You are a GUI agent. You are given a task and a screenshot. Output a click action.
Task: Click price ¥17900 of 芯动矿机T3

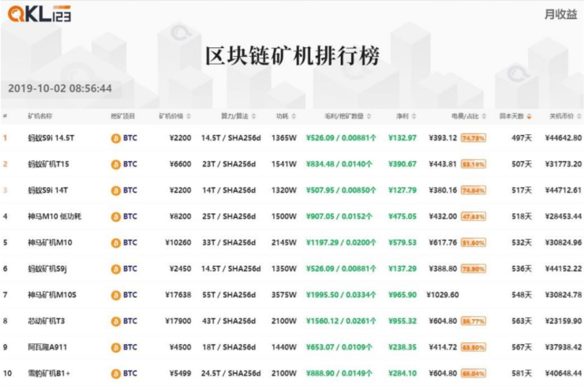coord(178,321)
